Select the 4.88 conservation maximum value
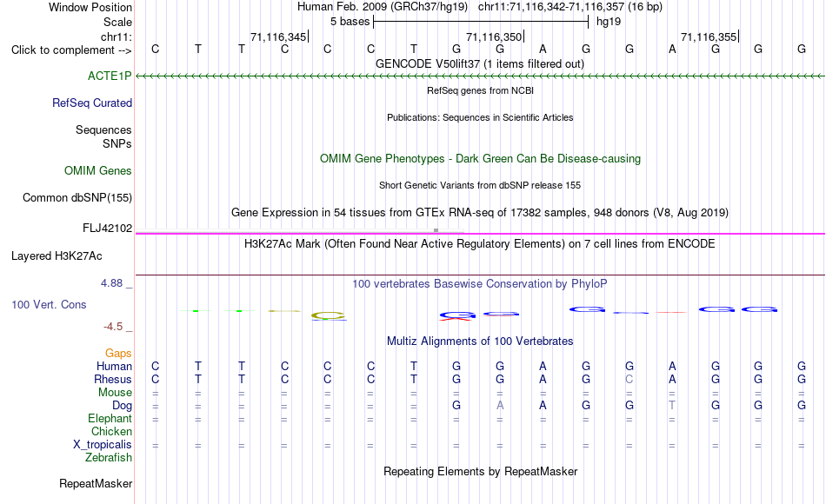This screenshot has width=826, height=504. tap(111, 282)
